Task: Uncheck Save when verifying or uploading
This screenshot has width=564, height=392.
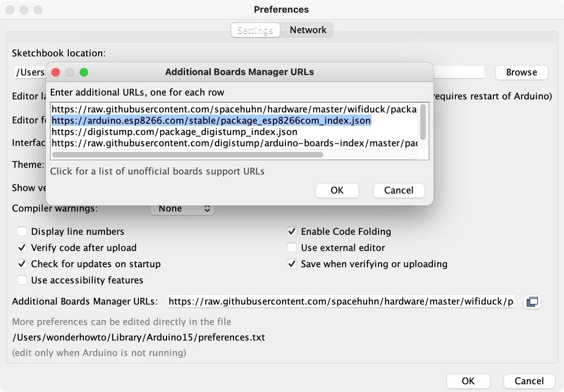Action: 292,264
